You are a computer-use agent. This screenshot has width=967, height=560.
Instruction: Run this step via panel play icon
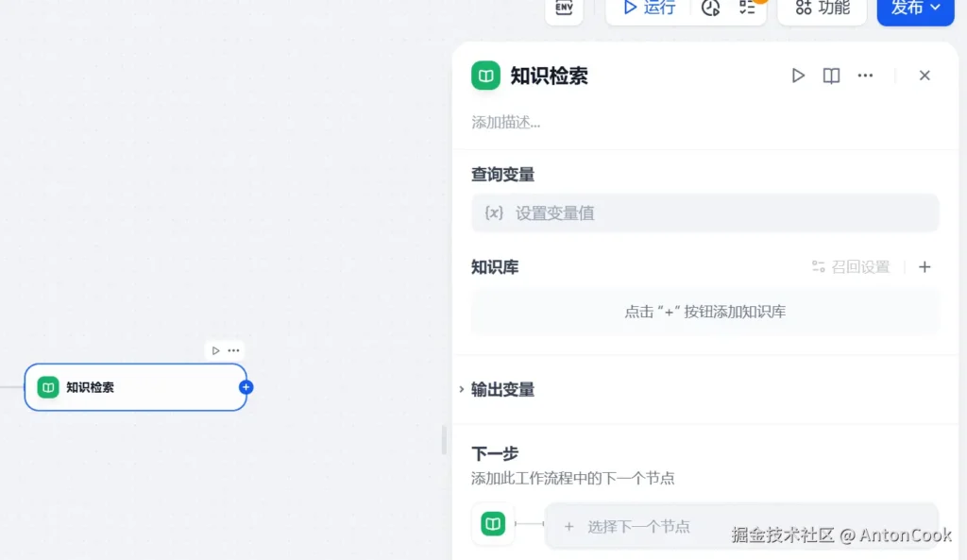798,76
